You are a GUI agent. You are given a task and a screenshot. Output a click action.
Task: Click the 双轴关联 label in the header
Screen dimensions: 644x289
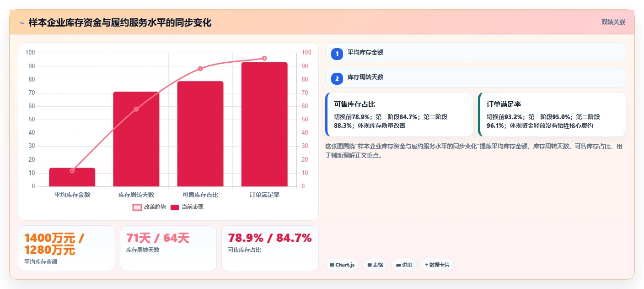coord(613,22)
